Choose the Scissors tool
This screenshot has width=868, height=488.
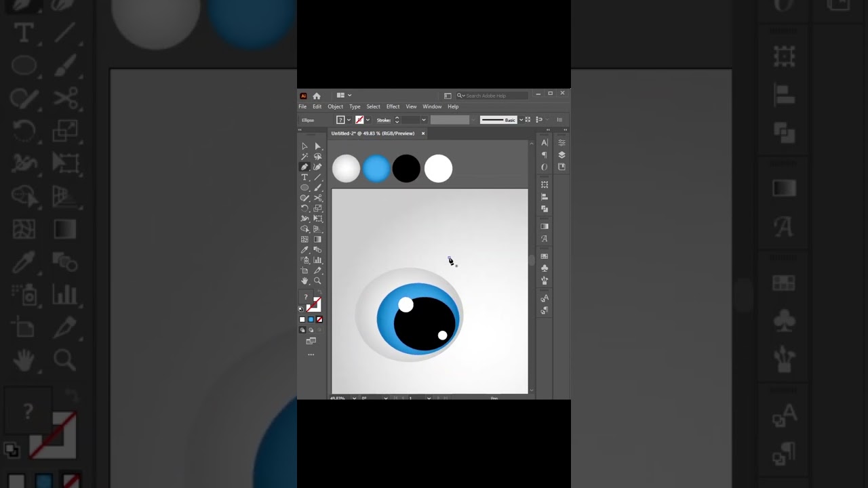(317, 198)
